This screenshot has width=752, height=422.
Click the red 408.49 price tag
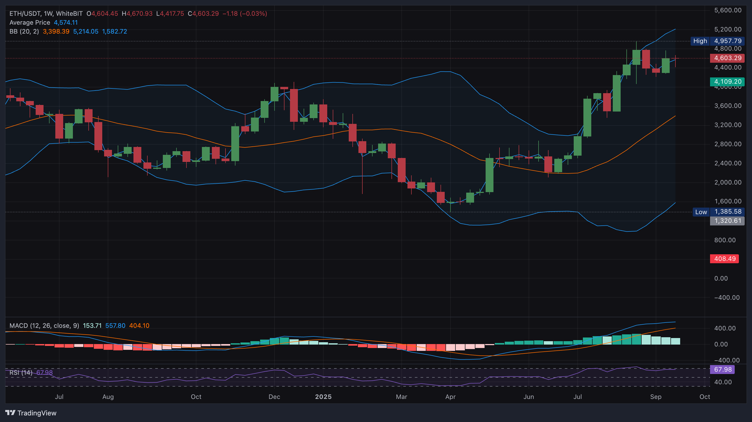coord(724,259)
